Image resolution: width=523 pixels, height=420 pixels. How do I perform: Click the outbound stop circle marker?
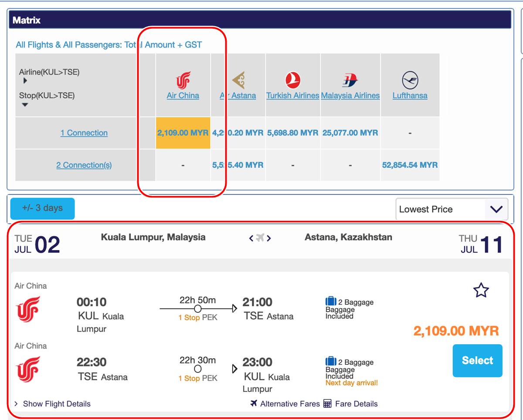pos(197,309)
